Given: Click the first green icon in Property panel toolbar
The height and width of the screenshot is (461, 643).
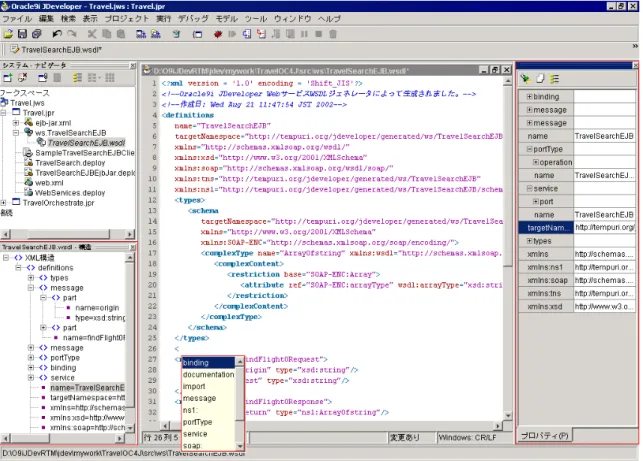Looking at the screenshot, I should click(525, 79).
